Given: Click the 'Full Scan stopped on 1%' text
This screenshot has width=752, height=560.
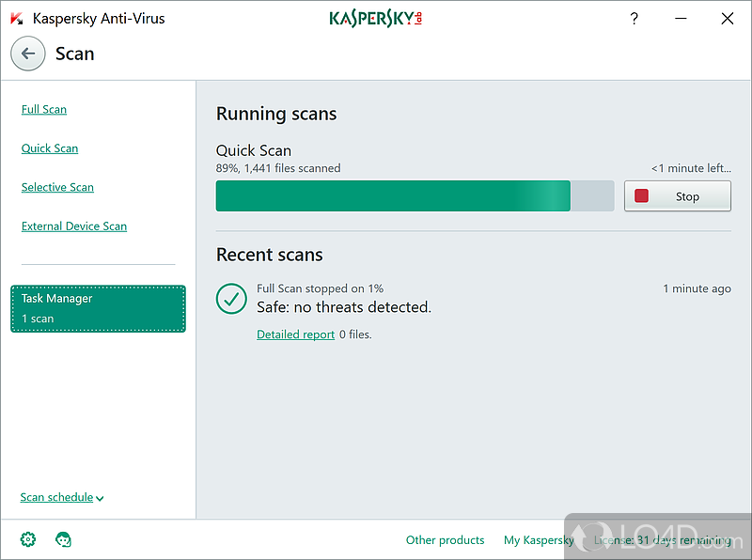Looking at the screenshot, I should 320,288.
